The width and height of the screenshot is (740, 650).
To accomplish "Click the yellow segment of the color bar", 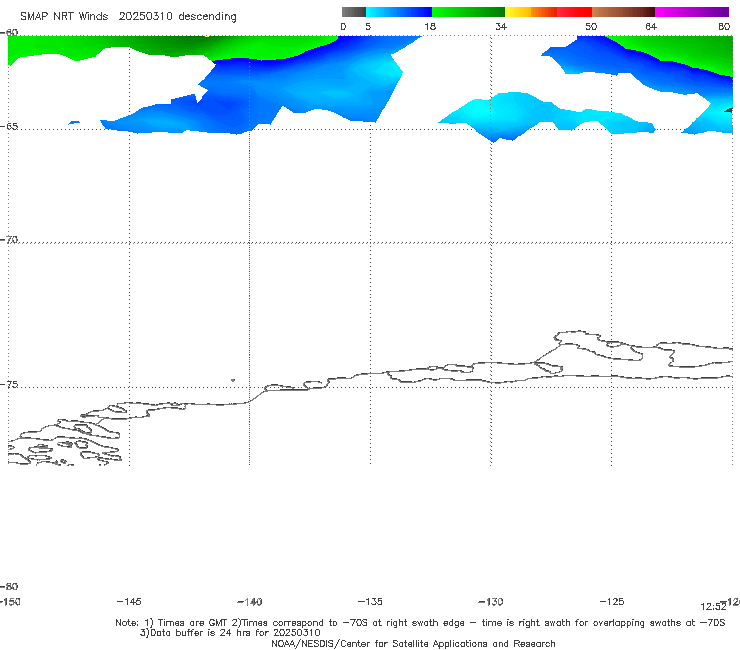I will pos(518,12).
